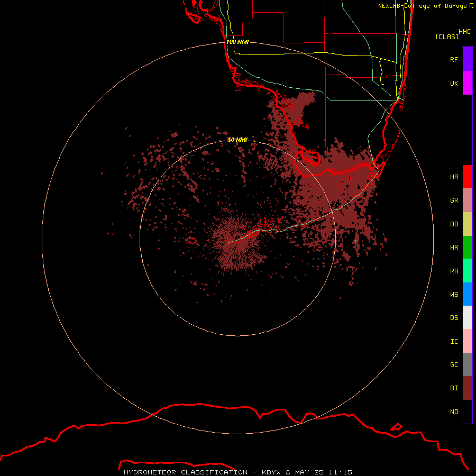Click the 50 NMI range ring label
476x476 pixels.
tap(237, 140)
